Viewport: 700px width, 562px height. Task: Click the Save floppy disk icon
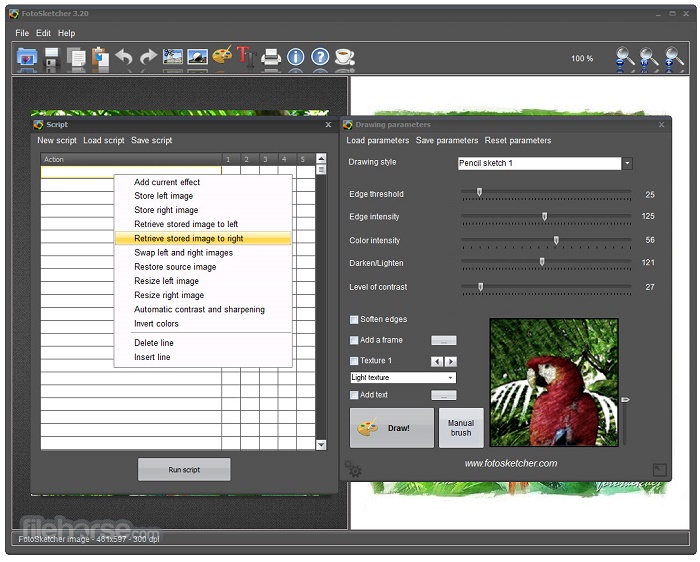[x=52, y=58]
